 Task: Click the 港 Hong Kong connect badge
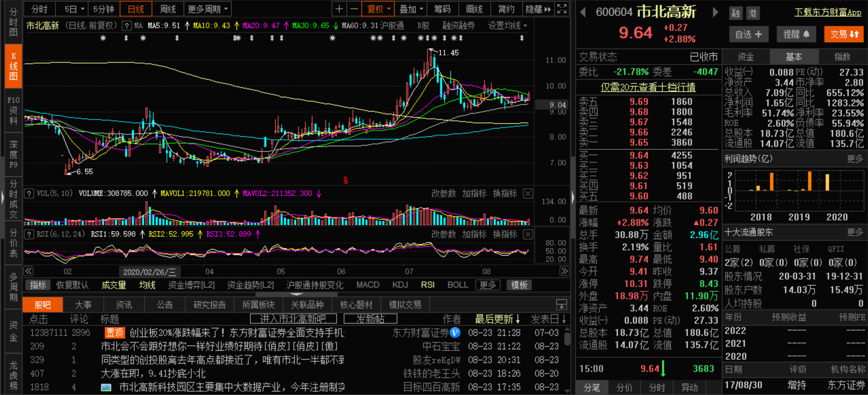coord(752,13)
